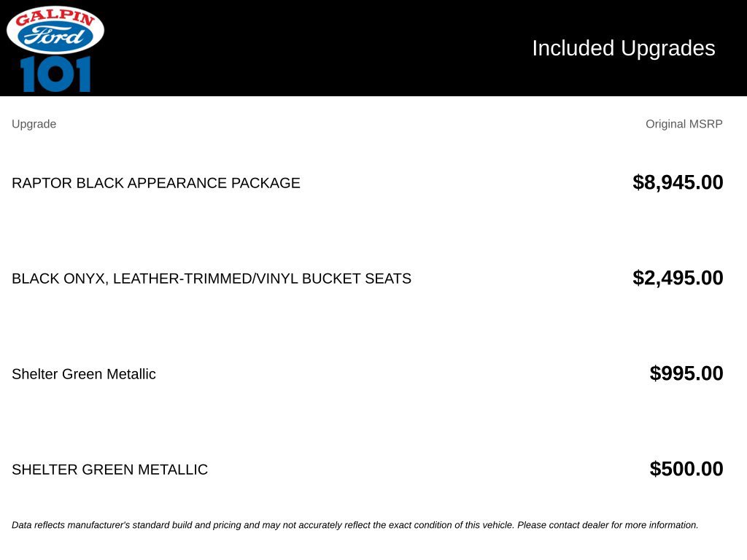Click the red GALPIN text in logo
The image size is (747, 560).
pyautogui.click(x=55, y=17)
